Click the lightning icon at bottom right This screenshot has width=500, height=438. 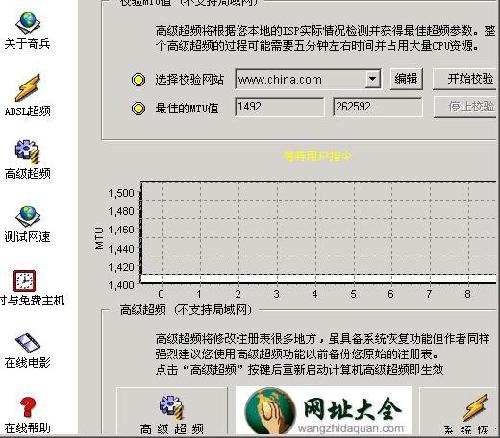475,407
